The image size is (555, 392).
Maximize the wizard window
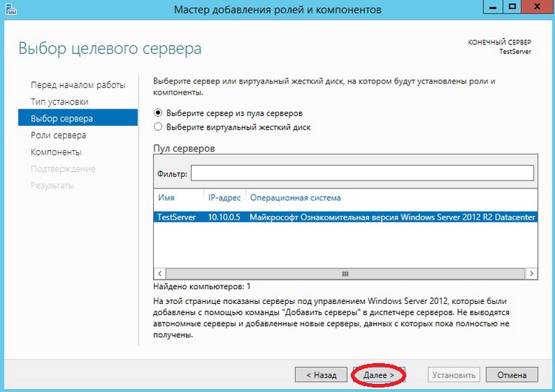[x=512, y=7]
